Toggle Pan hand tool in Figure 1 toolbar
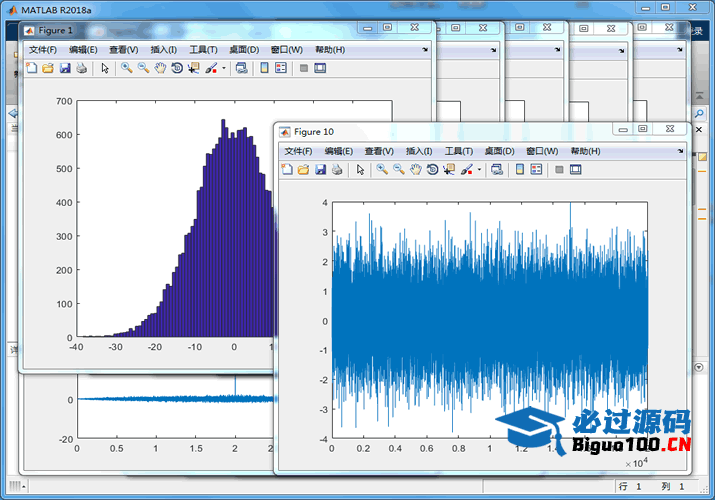The width and height of the screenshot is (715, 500). pos(160,68)
